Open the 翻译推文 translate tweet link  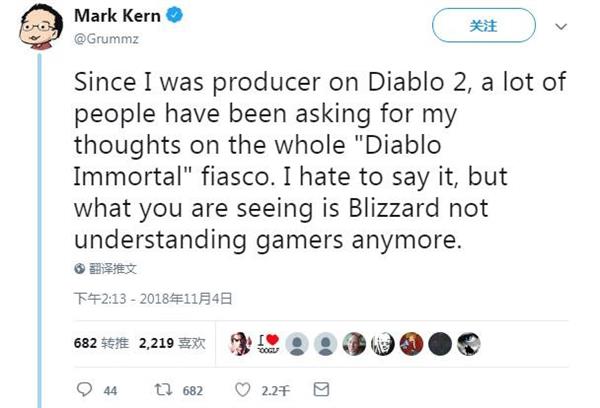(112, 269)
